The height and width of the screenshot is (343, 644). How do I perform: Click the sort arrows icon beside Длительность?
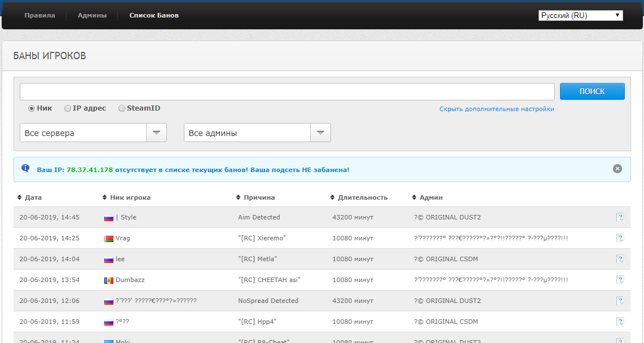pos(332,197)
